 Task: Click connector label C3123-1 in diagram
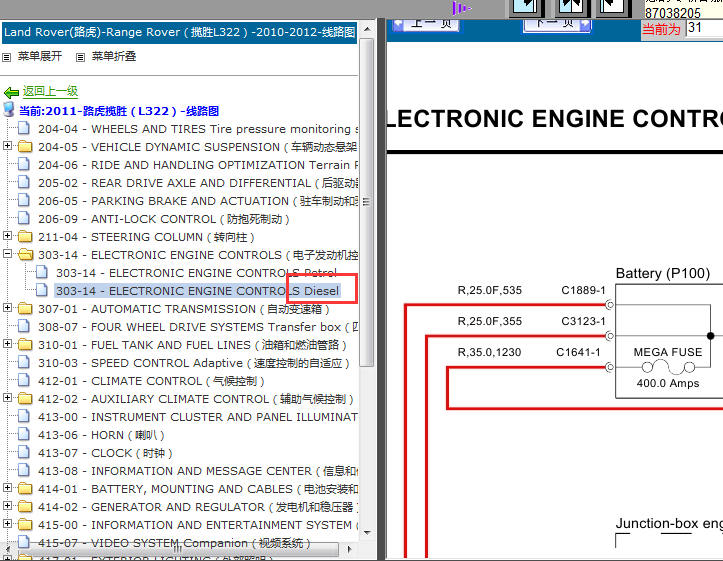(583, 321)
